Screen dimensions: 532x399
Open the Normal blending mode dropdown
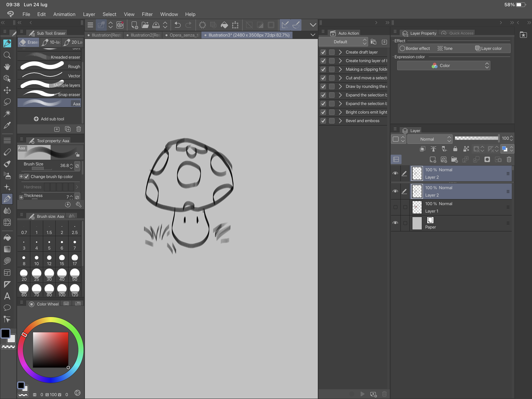pos(430,139)
